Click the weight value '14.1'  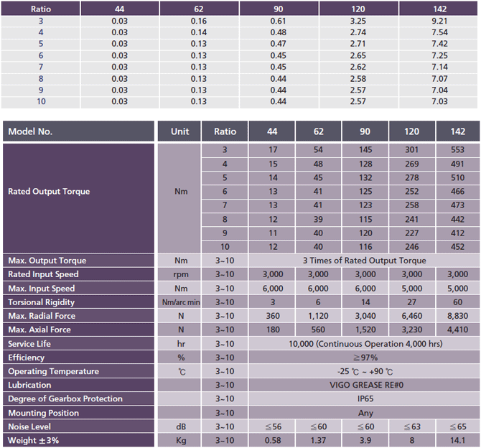click(x=458, y=440)
